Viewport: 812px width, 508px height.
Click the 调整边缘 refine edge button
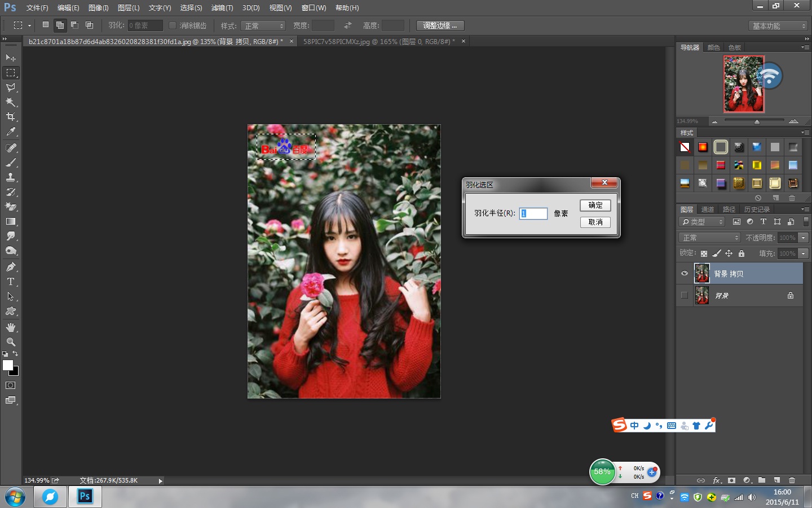click(x=440, y=25)
